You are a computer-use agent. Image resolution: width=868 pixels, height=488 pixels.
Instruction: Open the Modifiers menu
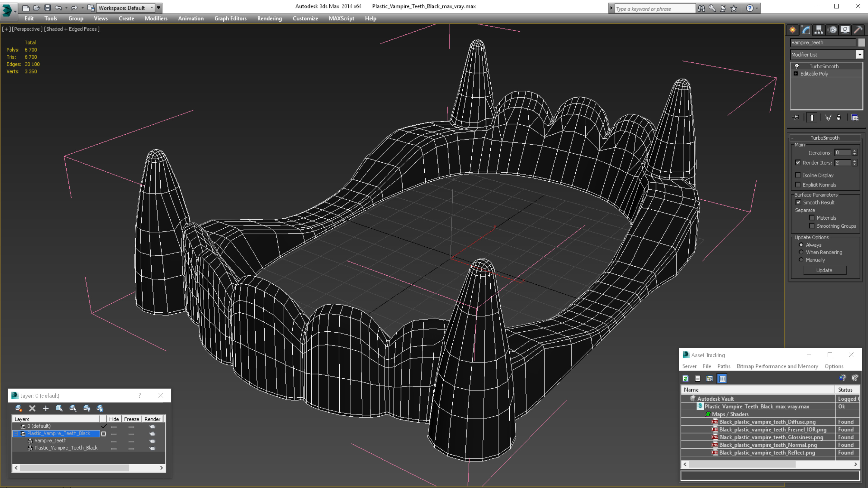click(156, 18)
